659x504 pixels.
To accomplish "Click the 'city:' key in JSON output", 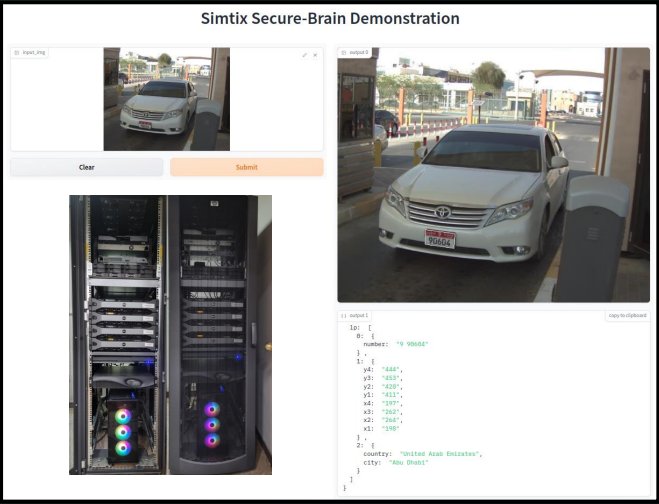I will (x=372, y=462).
